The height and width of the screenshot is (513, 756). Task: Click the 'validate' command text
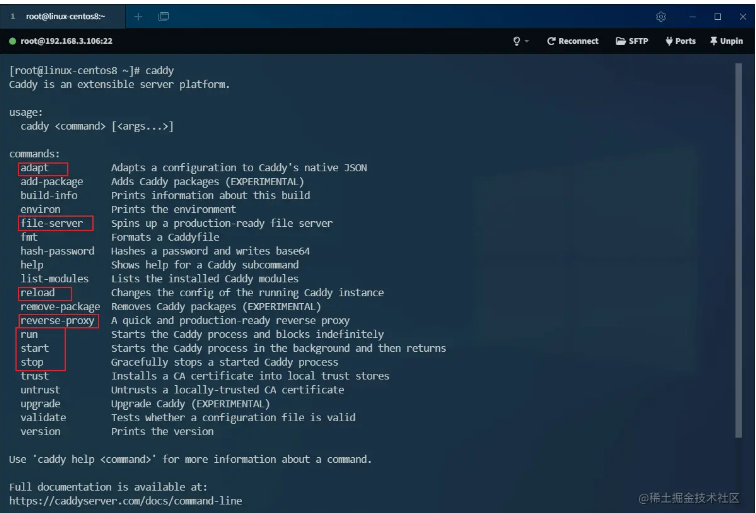click(x=43, y=418)
